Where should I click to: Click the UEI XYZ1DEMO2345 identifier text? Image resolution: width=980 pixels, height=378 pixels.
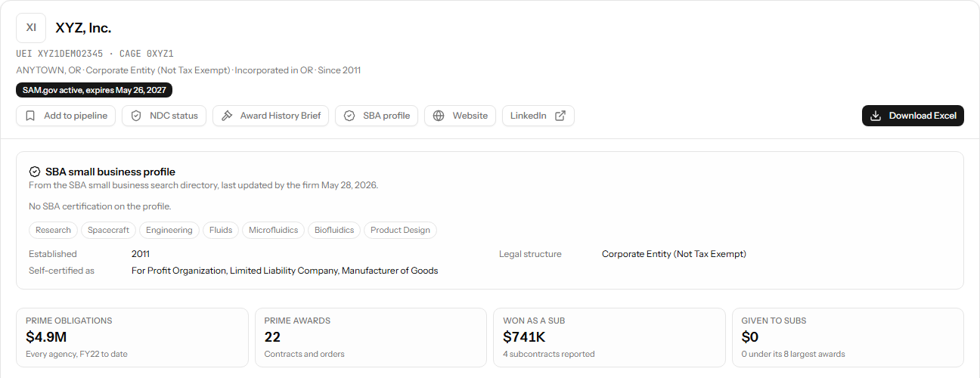coord(60,54)
